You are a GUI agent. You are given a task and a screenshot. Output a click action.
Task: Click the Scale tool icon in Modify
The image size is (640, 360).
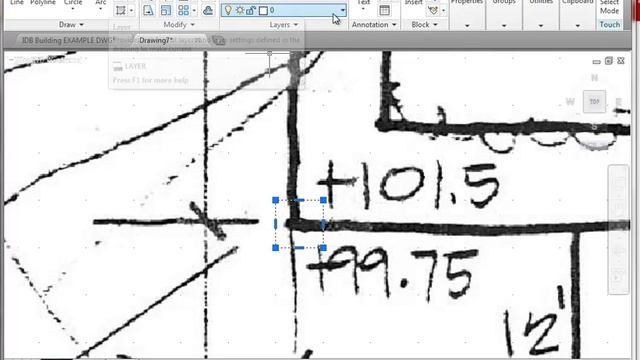click(x=149, y=10)
